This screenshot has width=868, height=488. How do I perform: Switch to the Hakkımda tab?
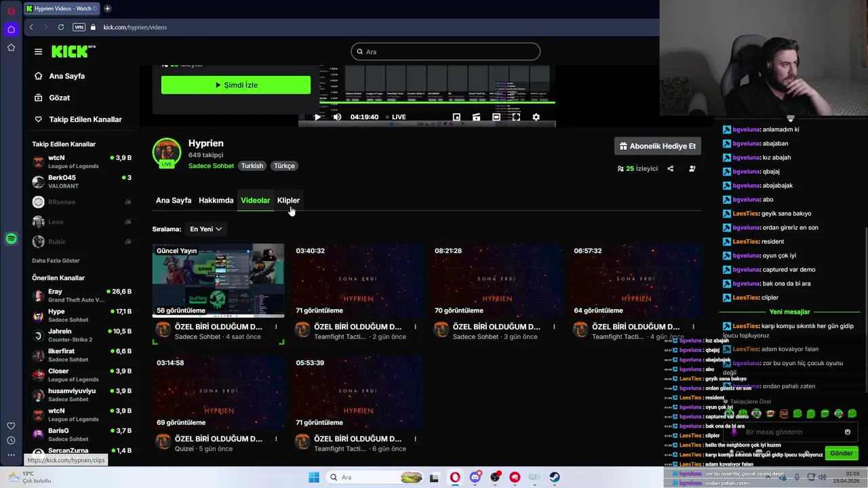pyautogui.click(x=216, y=201)
